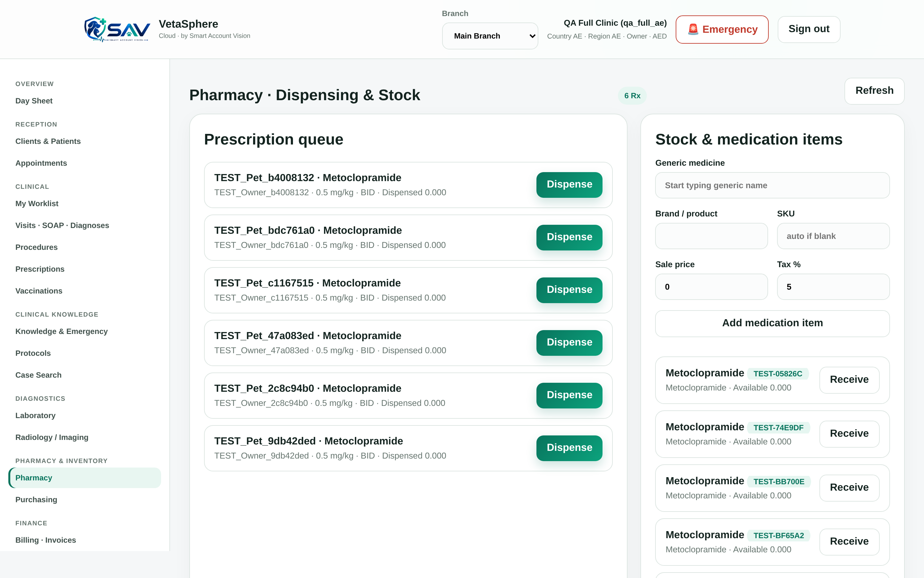
Task: Receive stock for TEST-BF65A2
Action: (x=849, y=542)
